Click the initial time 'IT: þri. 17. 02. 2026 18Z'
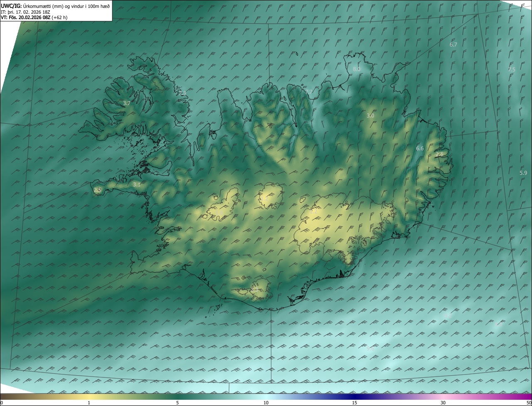 [25, 12]
